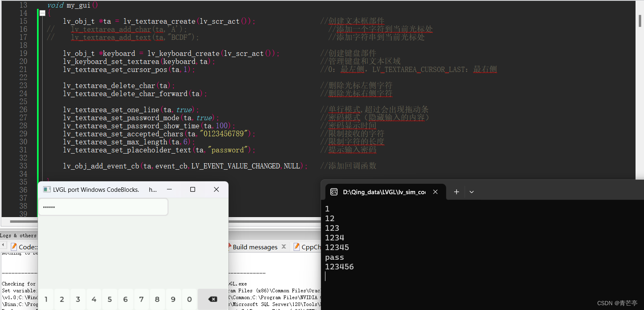Tap key 2 on LVGL keyboard

pyautogui.click(x=62, y=299)
